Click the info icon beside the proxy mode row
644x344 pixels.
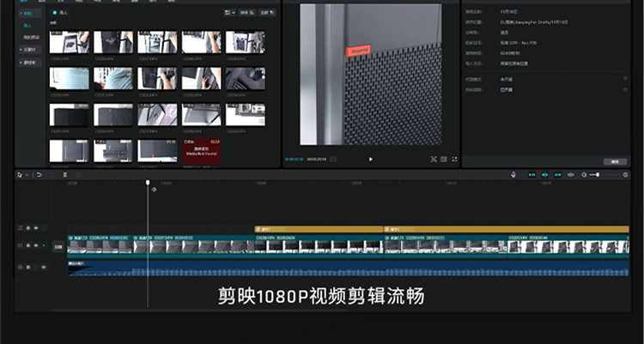click(x=625, y=79)
